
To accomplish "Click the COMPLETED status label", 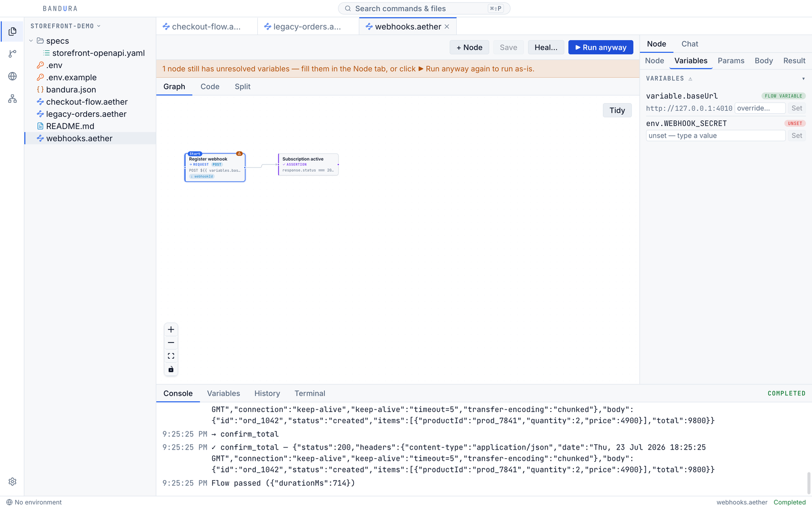I will pos(786,394).
